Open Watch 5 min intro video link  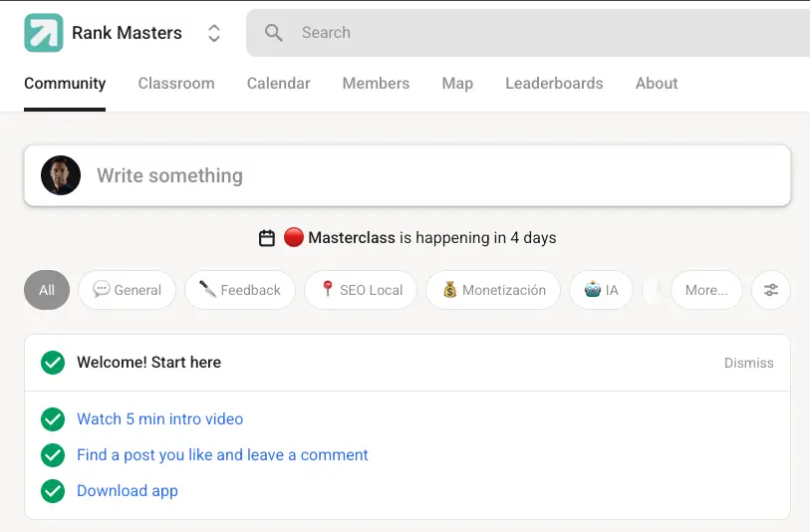click(x=160, y=418)
